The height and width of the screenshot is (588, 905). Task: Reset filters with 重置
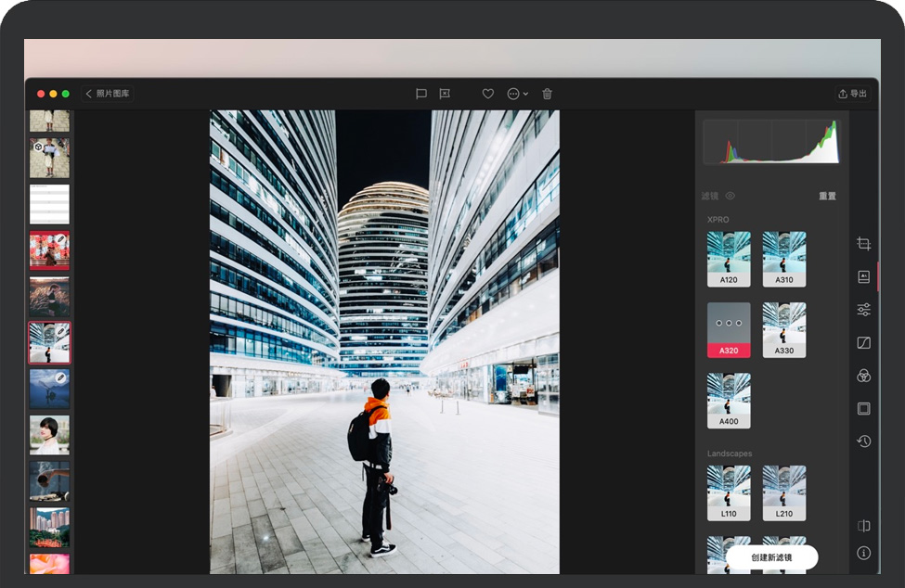pyautogui.click(x=827, y=197)
